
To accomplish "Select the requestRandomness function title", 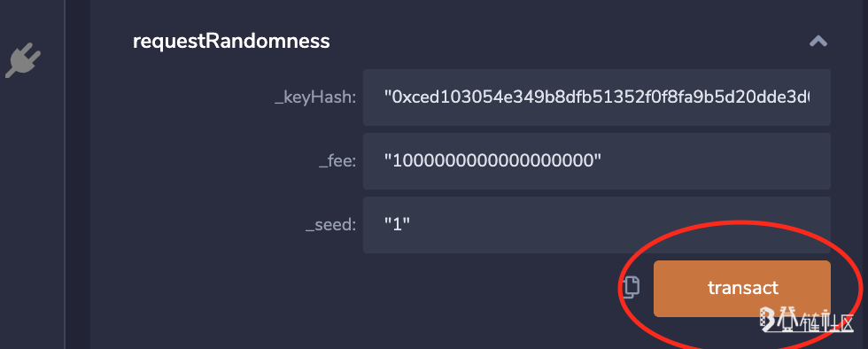I will click(x=231, y=42).
